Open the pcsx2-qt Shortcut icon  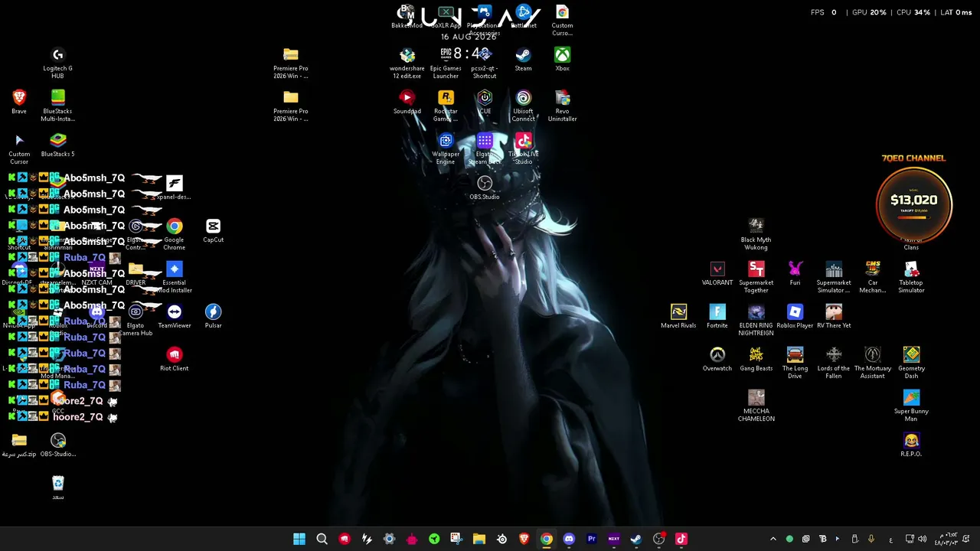[485, 63]
